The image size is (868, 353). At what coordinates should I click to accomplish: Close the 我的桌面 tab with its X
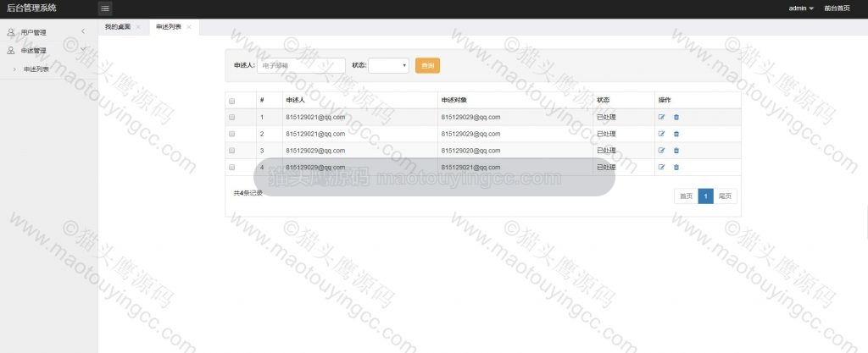pos(138,27)
